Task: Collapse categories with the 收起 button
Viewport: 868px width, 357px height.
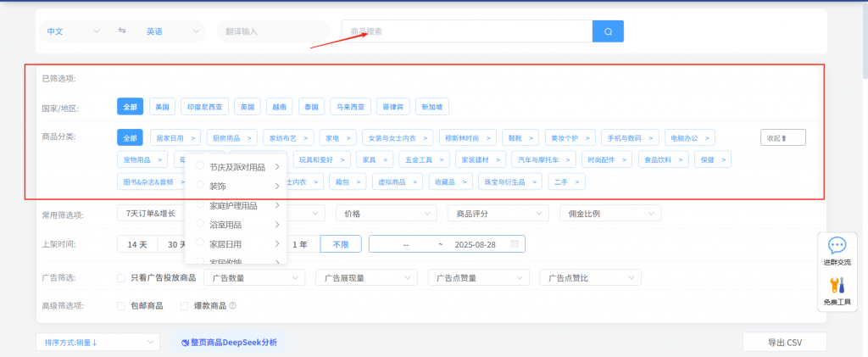Action: (782, 137)
